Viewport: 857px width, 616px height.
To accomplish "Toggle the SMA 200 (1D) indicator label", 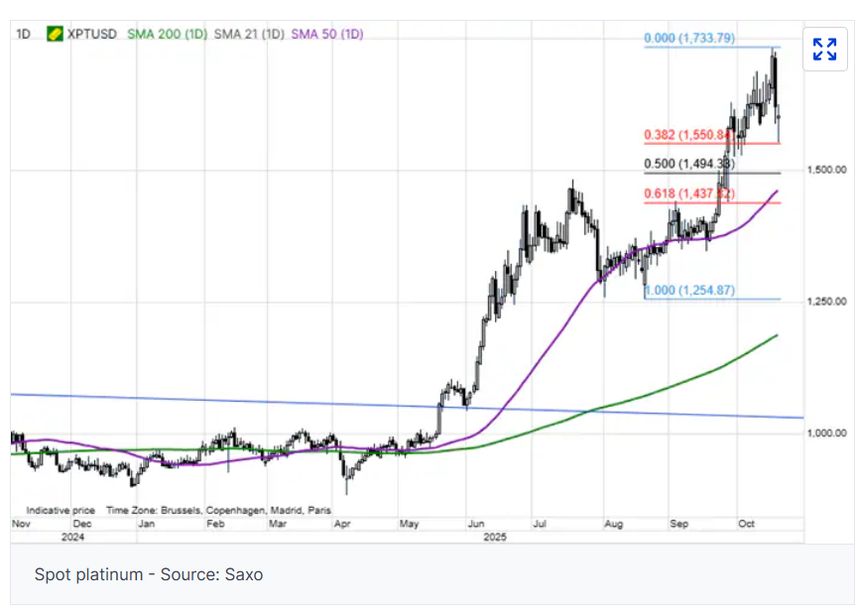I will coord(168,34).
